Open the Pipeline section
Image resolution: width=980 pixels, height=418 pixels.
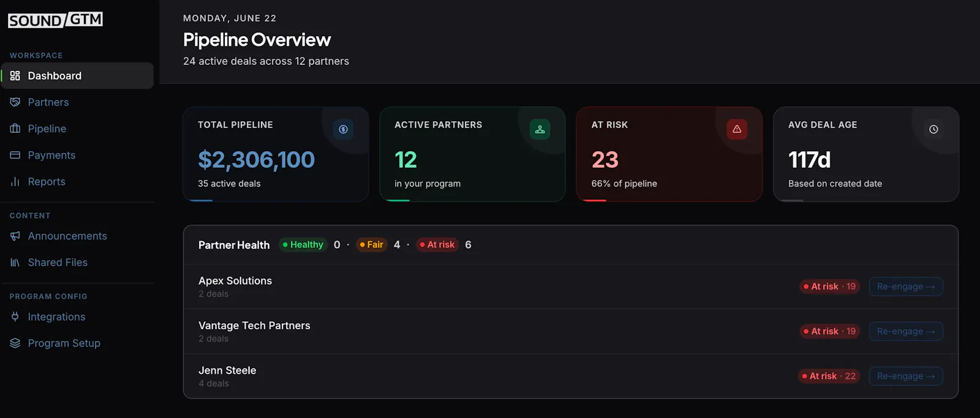click(x=77, y=129)
